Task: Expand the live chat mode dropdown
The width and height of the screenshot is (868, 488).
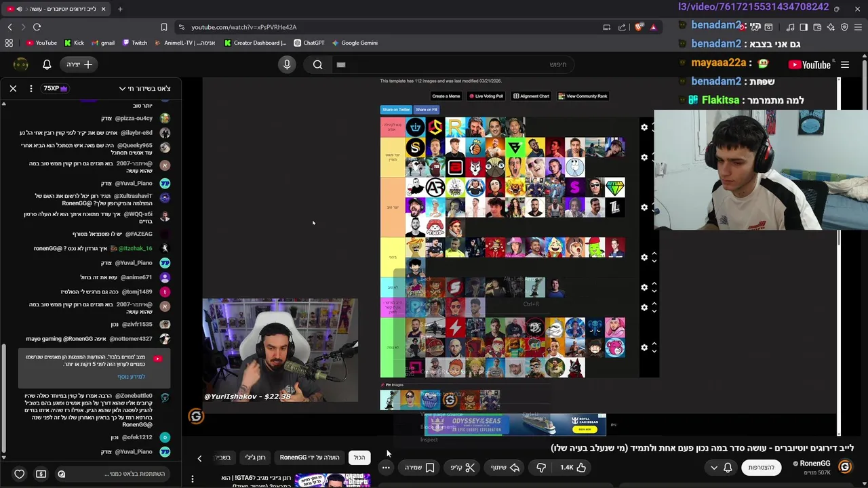Action: pos(144,89)
